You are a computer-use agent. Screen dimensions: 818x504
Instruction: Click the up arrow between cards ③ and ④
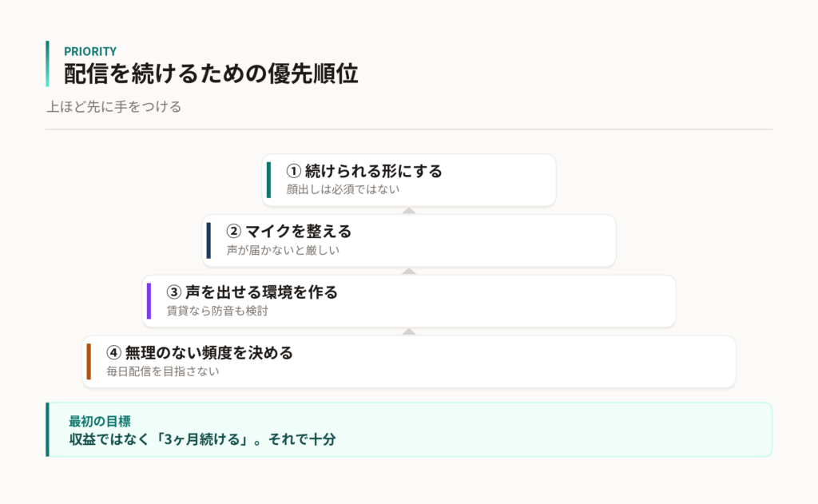(x=409, y=331)
